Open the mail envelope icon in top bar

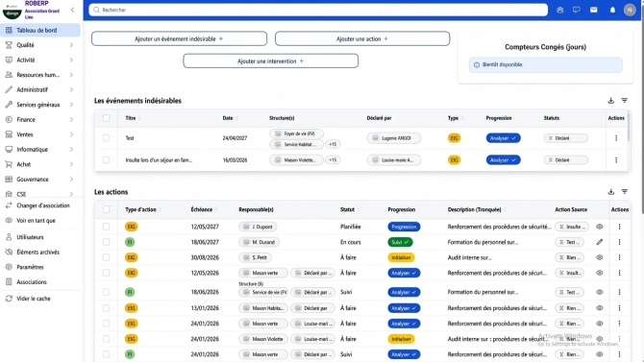(594, 10)
